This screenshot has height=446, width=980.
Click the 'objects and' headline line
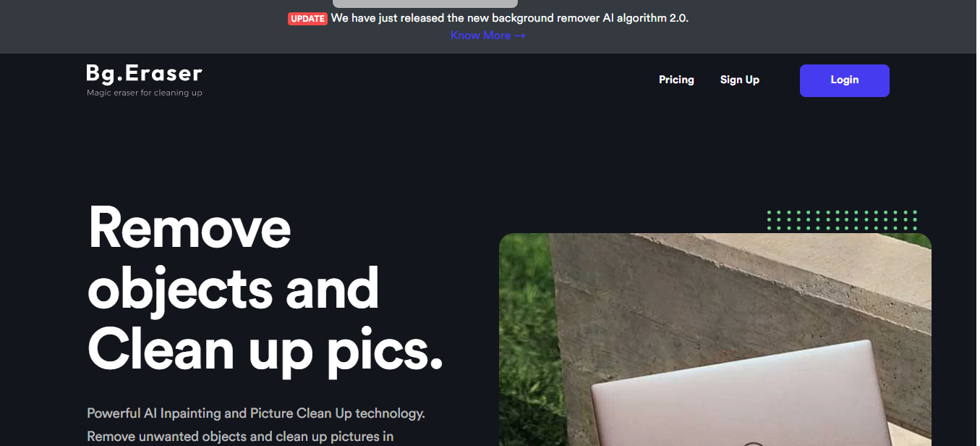coord(233,289)
